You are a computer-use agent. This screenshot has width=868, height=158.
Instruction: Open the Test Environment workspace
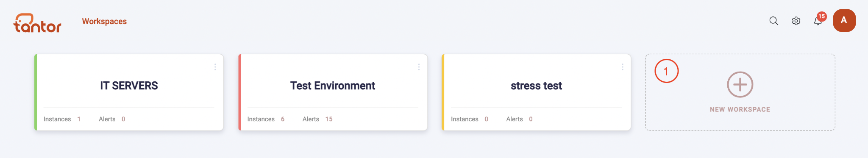(x=333, y=86)
